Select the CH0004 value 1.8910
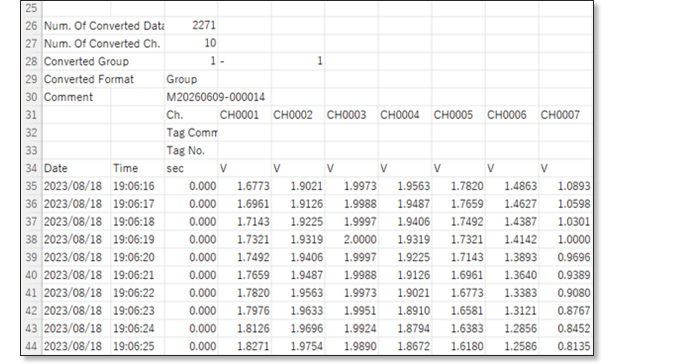673x364 pixels. pos(405,311)
